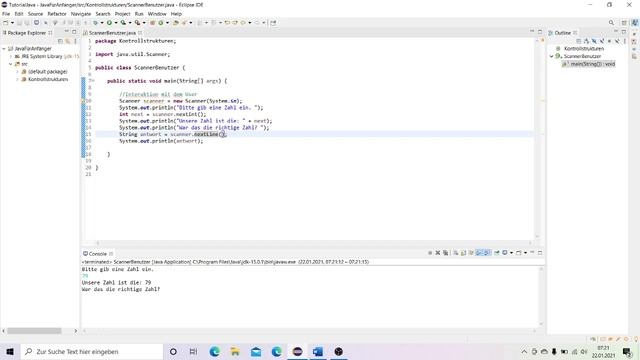Screen dimensions: 640x360
Task: Open the Window menu
Action: coord(157,14)
